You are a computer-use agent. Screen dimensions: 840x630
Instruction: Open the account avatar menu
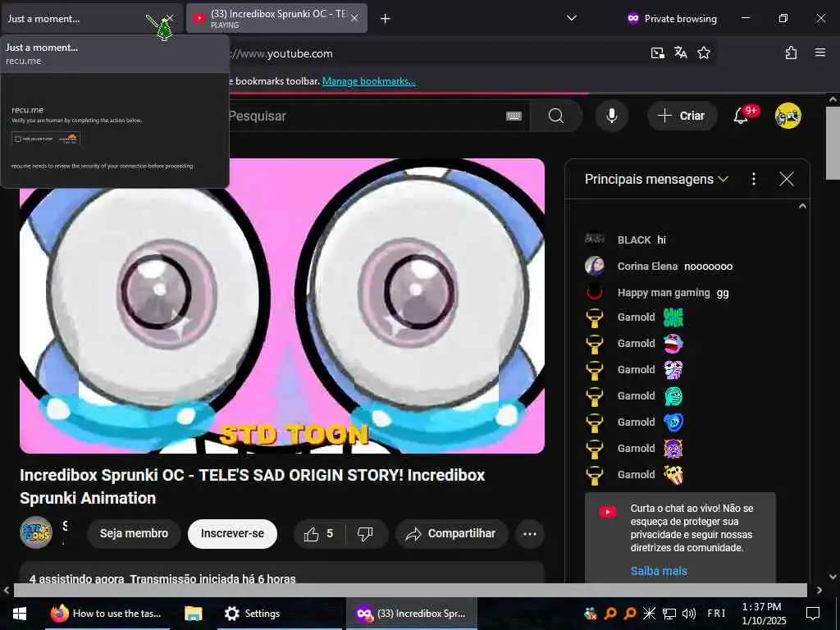tap(788, 116)
